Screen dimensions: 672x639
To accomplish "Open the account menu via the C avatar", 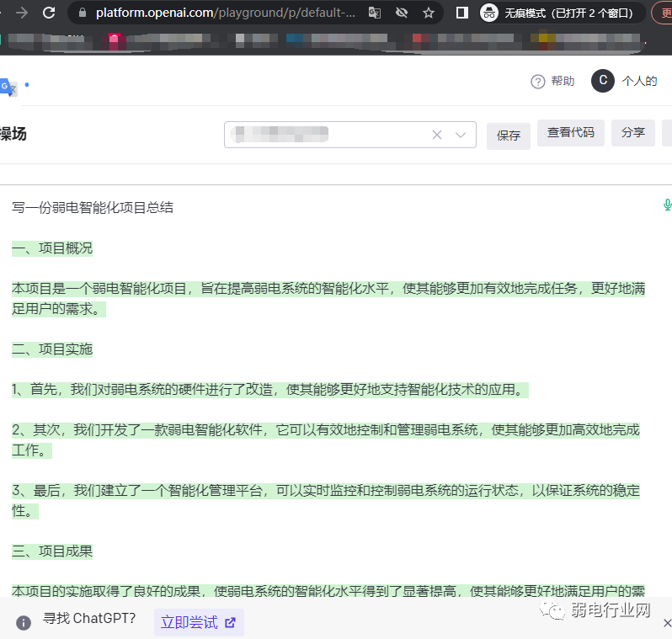I will click(x=602, y=81).
